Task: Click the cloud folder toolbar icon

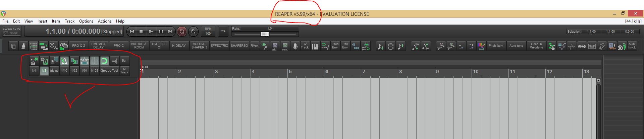Action: pos(64,46)
